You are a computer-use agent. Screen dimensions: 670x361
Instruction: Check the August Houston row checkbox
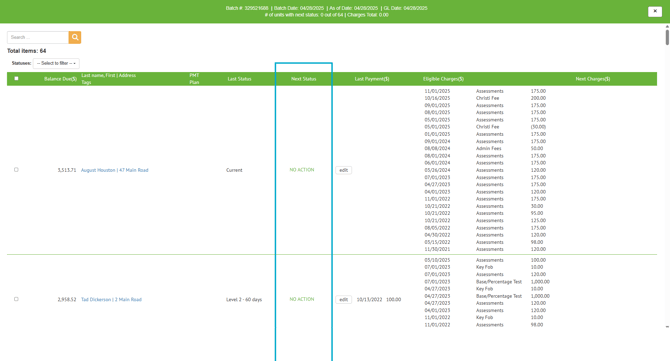(x=16, y=170)
